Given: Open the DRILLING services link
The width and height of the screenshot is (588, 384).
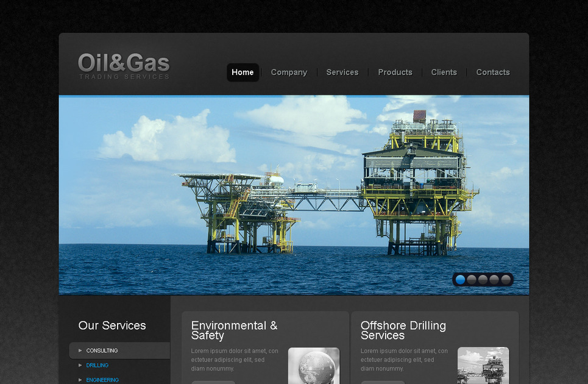Looking at the screenshot, I should click(x=97, y=365).
